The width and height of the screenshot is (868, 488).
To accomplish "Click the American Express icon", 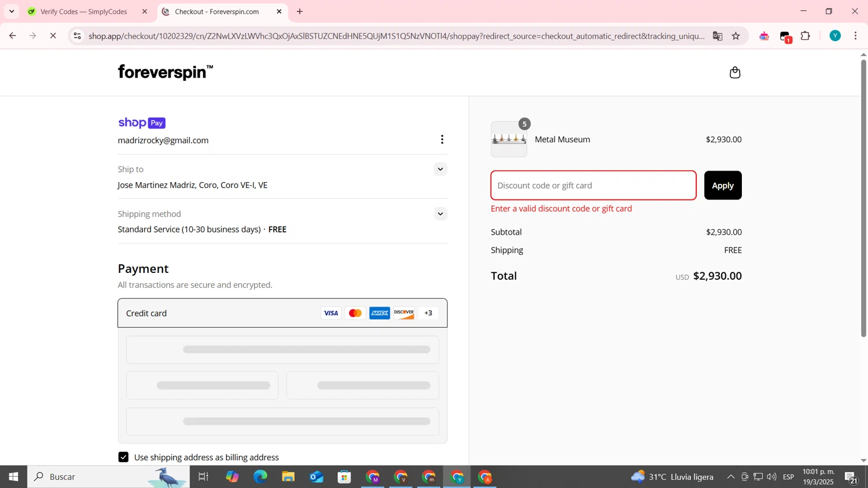I will [380, 313].
